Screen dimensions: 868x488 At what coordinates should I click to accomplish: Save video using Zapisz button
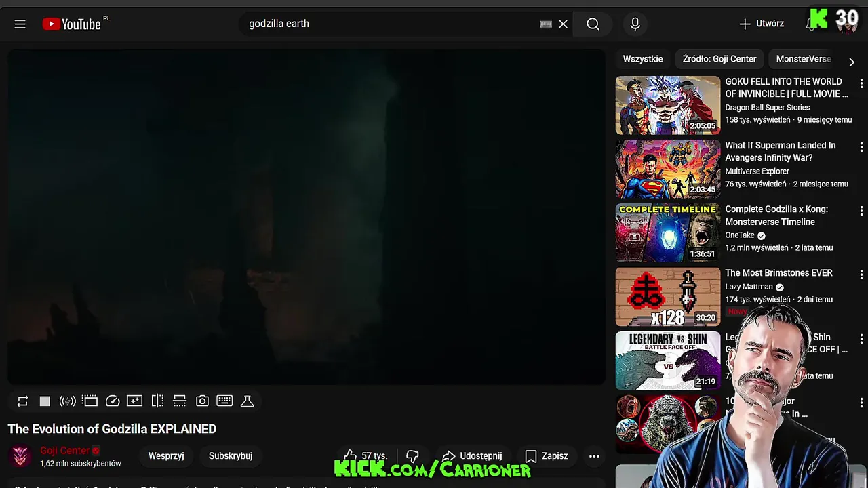(x=547, y=456)
